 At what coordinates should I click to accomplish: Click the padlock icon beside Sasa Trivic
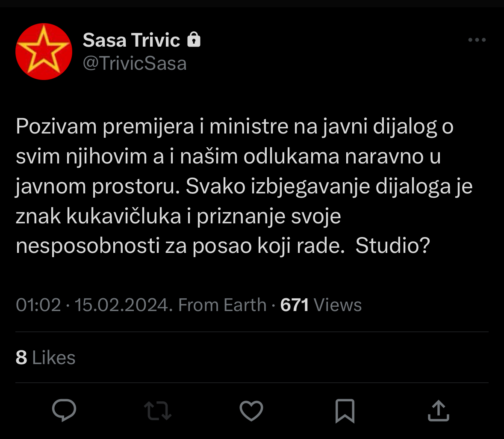pyautogui.click(x=194, y=40)
